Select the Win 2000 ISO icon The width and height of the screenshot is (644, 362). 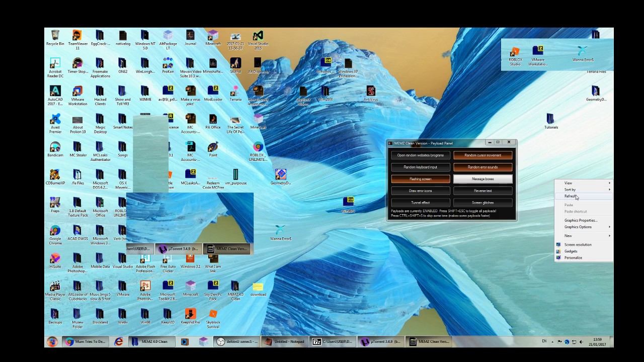tap(326, 94)
